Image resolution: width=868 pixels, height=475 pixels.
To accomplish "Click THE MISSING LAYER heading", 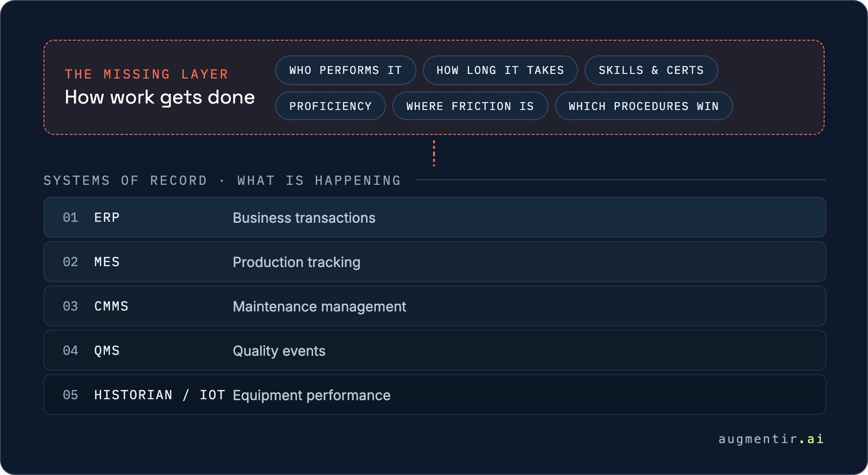I will [x=146, y=74].
